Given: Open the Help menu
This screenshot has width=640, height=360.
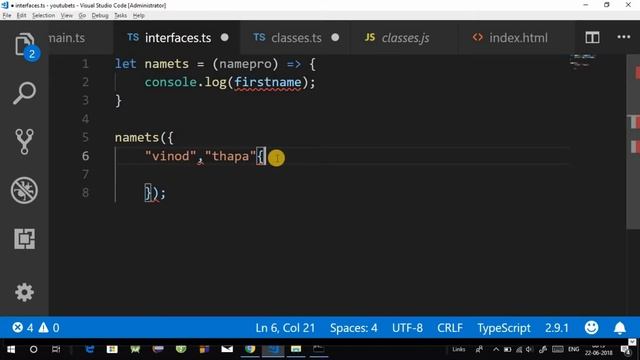Looking at the screenshot, I should coord(139,16).
